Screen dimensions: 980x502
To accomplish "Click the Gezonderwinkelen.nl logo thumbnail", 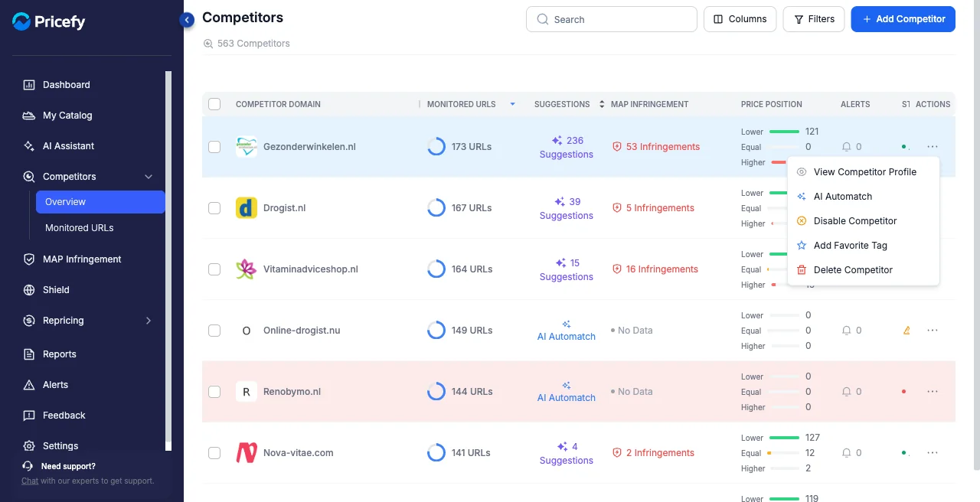I will 247,147.
